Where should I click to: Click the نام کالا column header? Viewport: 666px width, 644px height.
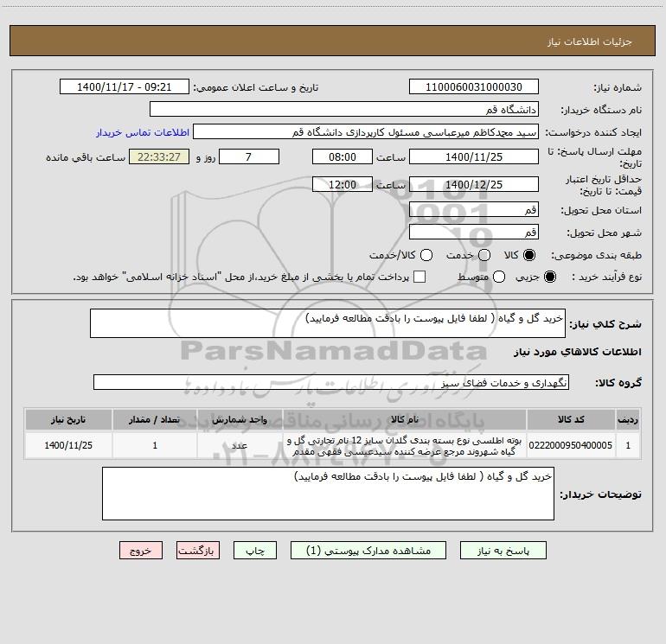point(405,419)
